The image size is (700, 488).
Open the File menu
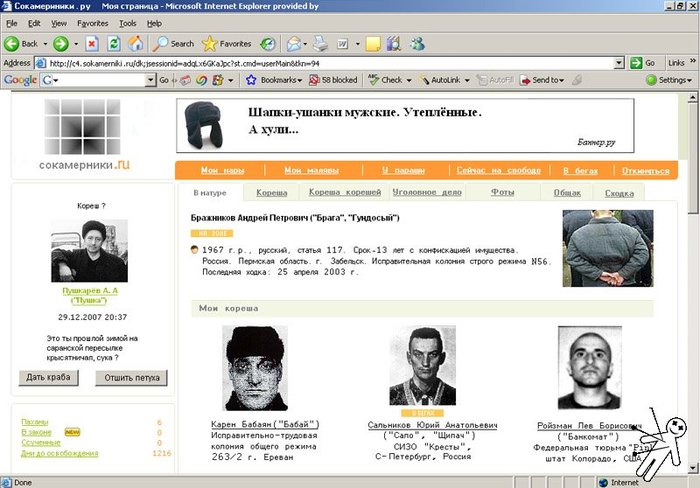pyautogui.click(x=12, y=23)
